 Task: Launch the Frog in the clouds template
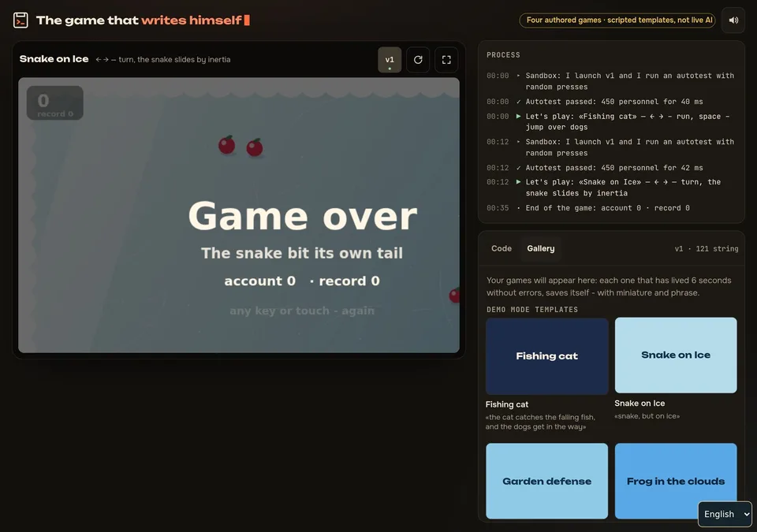[x=676, y=482]
